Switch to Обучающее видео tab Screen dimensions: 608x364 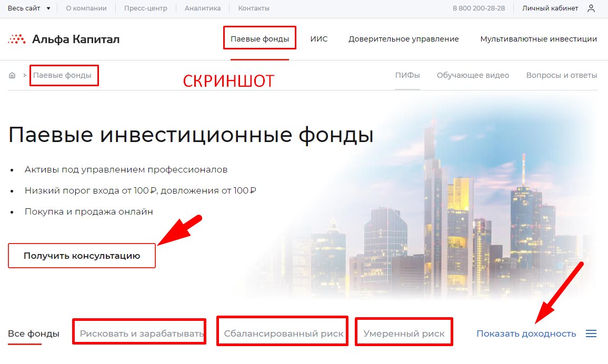click(473, 75)
